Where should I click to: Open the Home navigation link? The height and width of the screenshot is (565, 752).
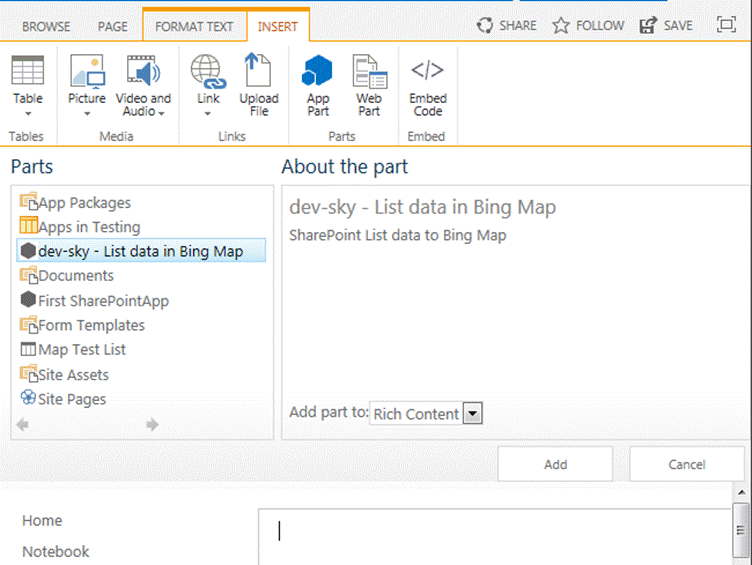point(42,520)
